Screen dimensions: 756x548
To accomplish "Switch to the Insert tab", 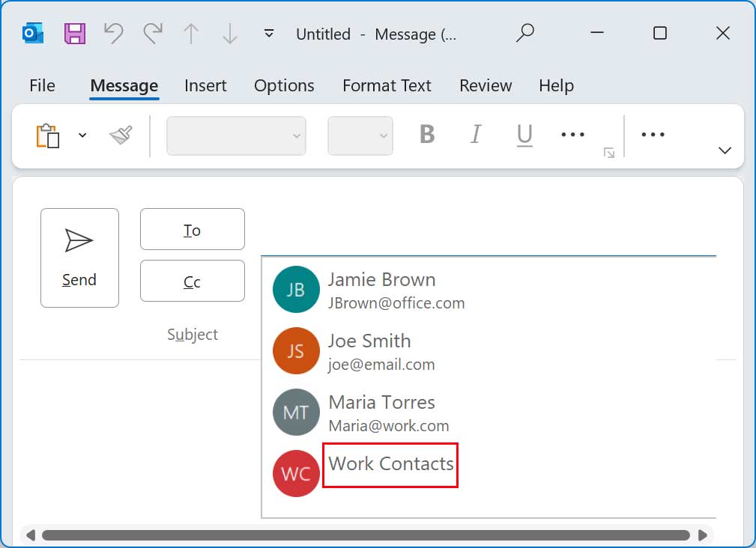I will [x=205, y=85].
